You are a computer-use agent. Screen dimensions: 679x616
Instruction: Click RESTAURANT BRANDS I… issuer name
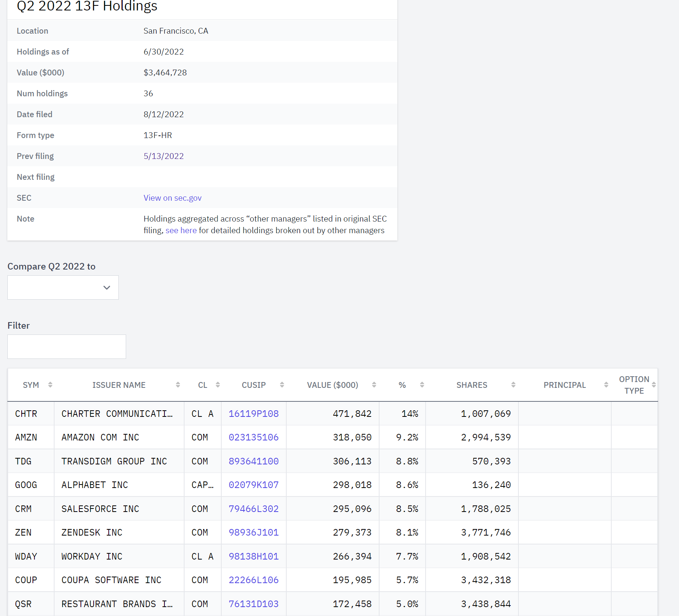click(x=117, y=604)
